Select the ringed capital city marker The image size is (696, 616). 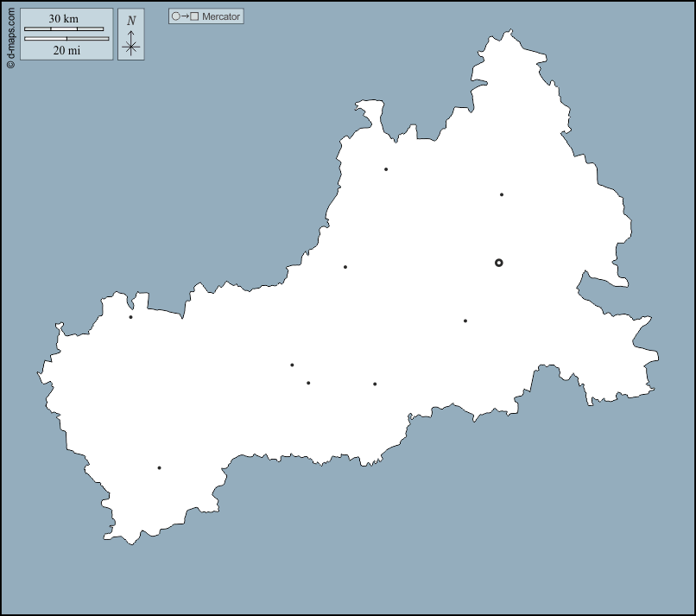pos(498,263)
